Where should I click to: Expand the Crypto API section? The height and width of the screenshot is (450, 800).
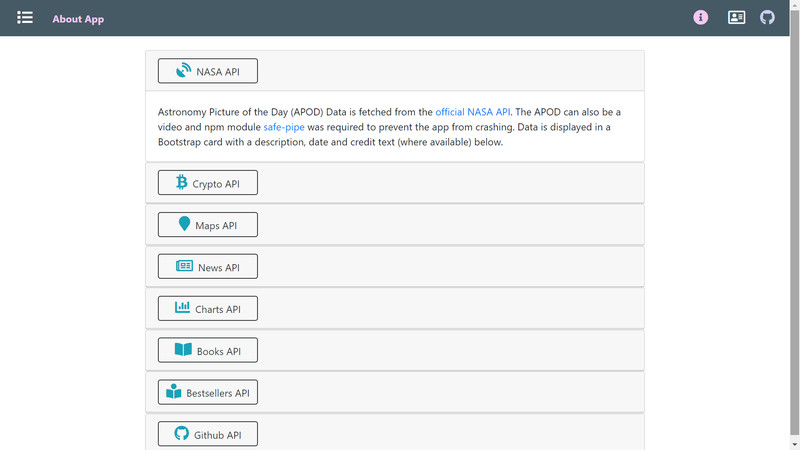pyautogui.click(x=208, y=183)
